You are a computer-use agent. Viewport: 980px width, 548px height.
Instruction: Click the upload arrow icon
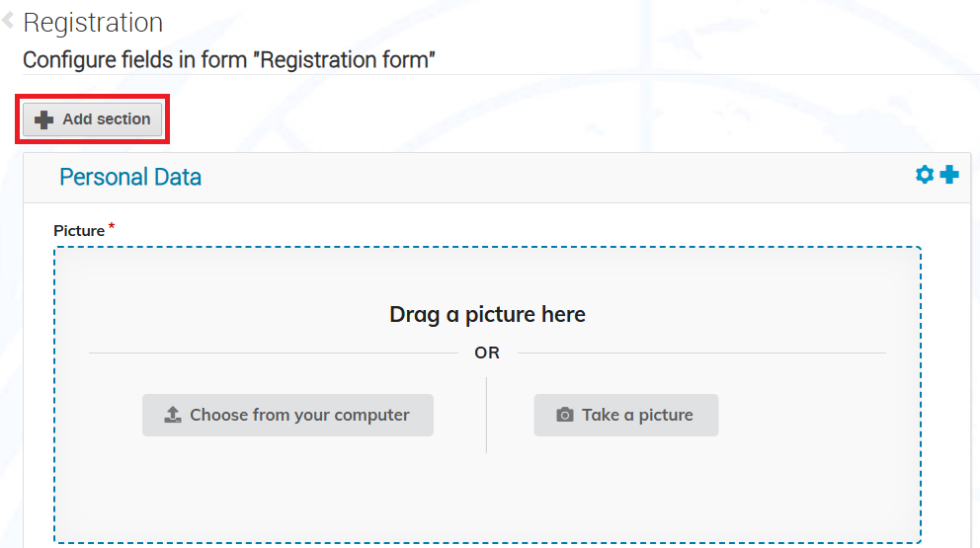(173, 415)
